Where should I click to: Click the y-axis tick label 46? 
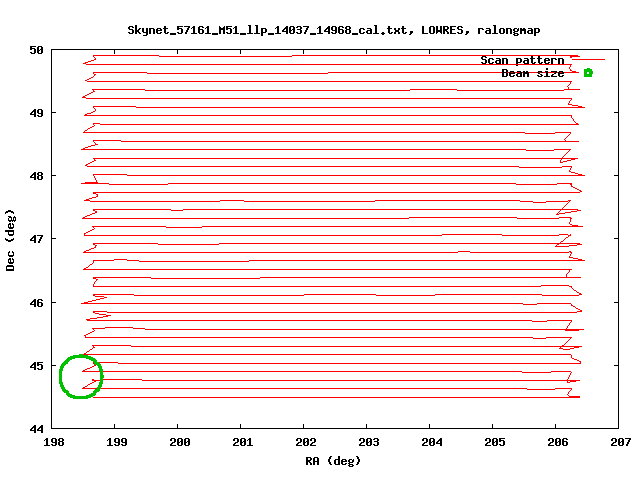coord(36,303)
